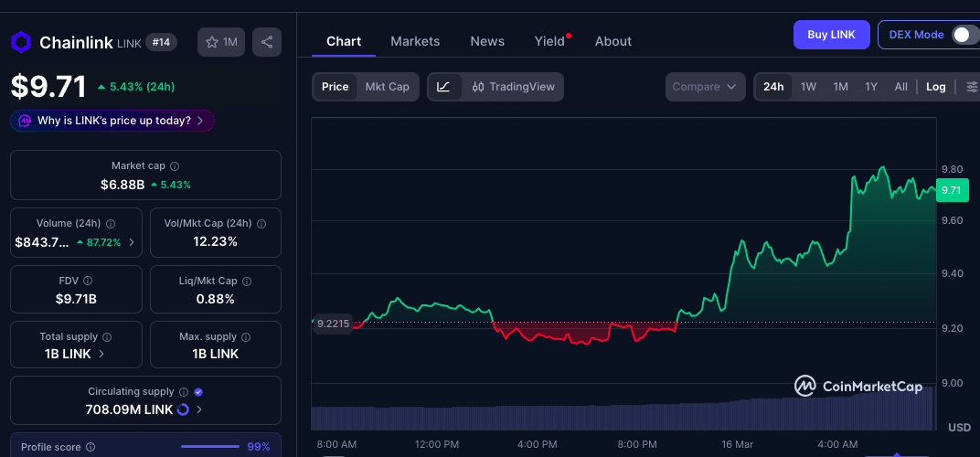980x457 pixels.
Task: Click the $9.71B FDV value
Action: (x=76, y=299)
